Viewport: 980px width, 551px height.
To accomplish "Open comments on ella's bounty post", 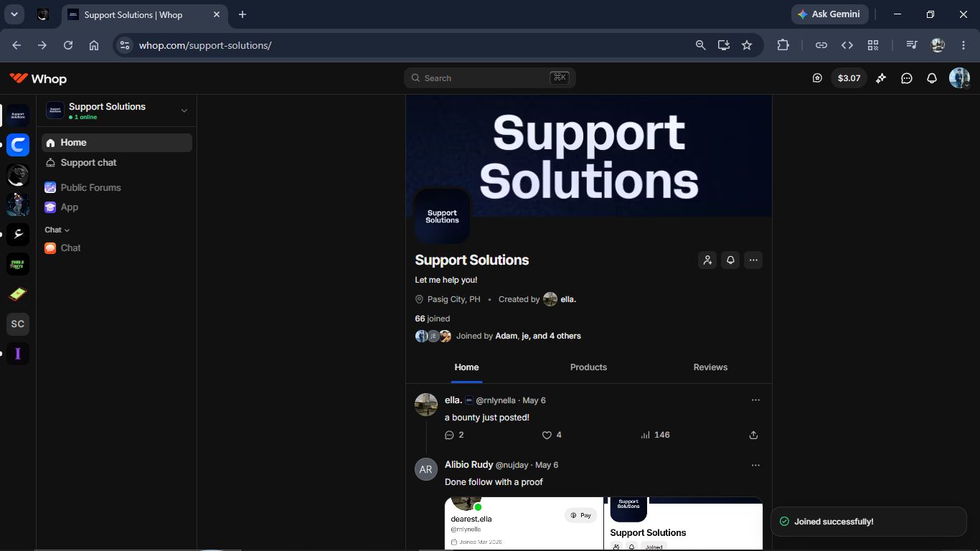I will [454, 435].
